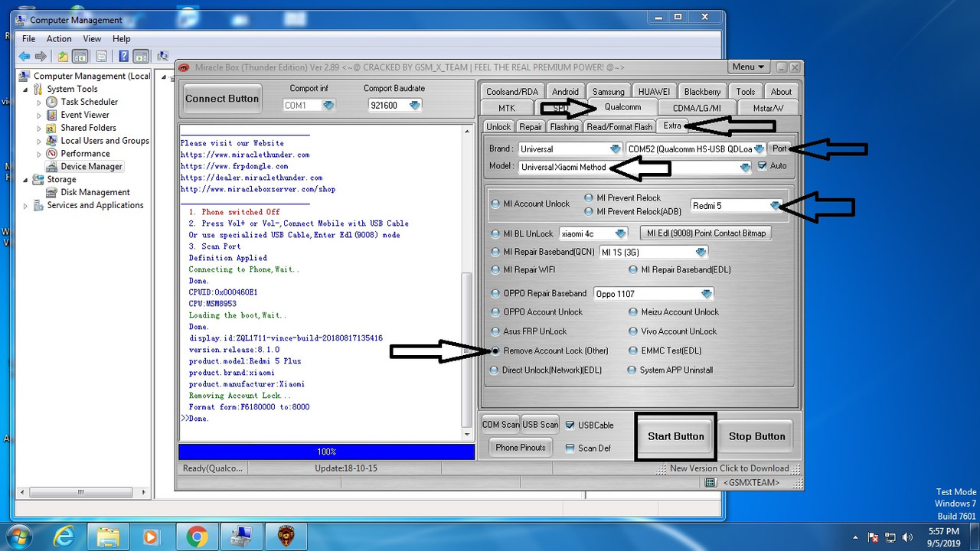Open the MI 1S (3G) dropdown
This screenshot has width=980, height=551.
701,253
